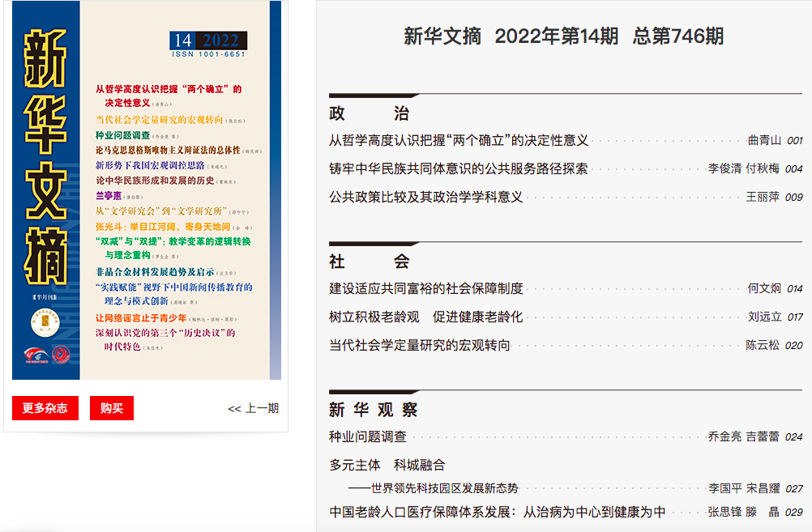This screenshot has width=812, height=532.
Task: Click ISSN 1001-6651 on the cover
Action: click(208, 53)
